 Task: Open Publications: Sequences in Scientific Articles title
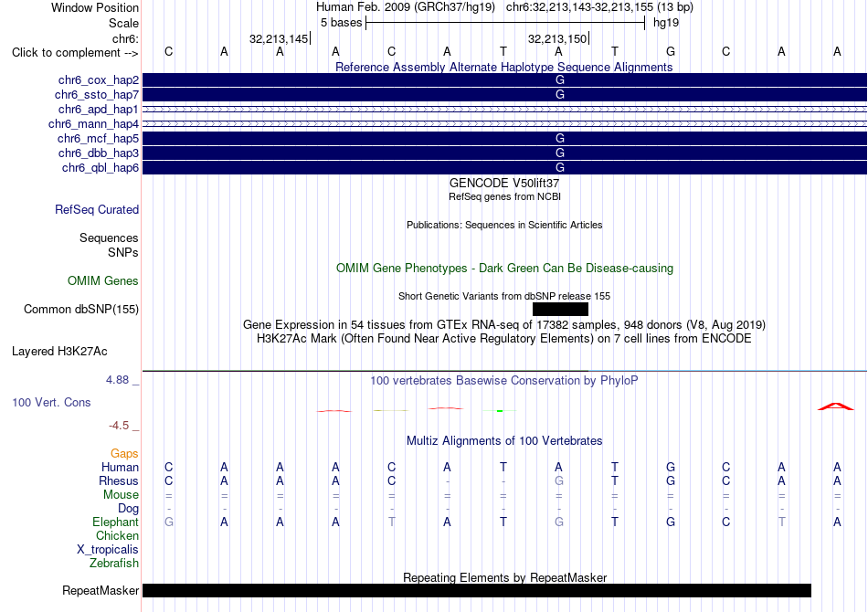pyautogui.click(x=504, y=225)
